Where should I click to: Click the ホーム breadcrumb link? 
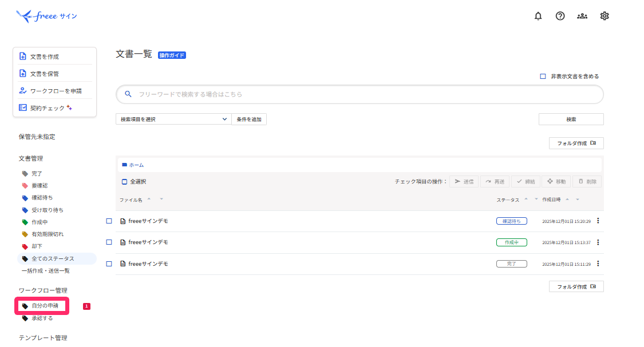point(136,165)
